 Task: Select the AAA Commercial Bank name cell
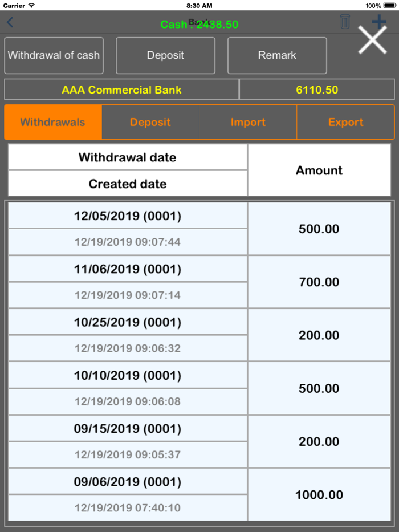pyautogui.click(x=121, y=90)
